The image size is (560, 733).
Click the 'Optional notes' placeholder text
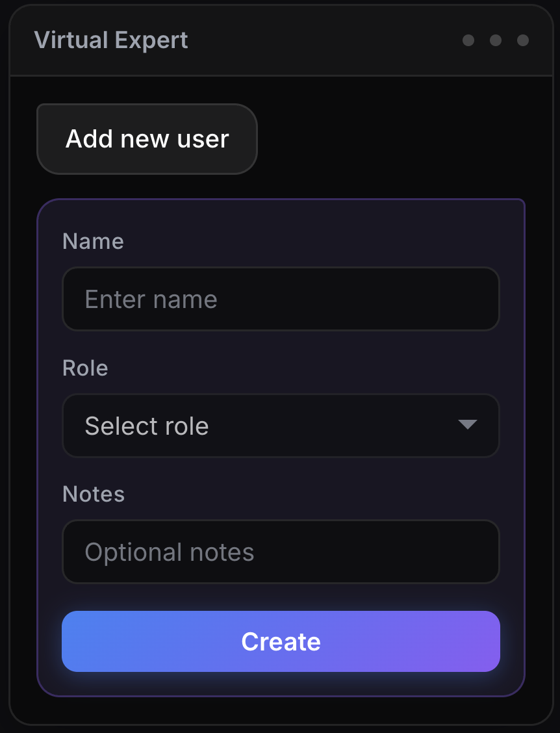pyautogui.click(x=170, y=552)
